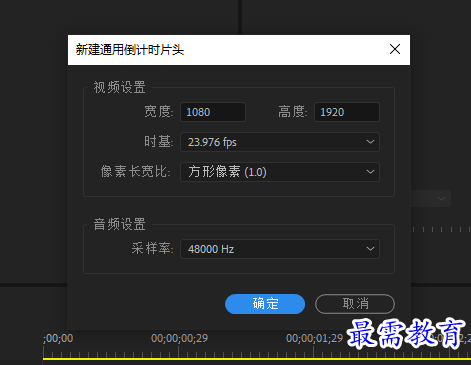The image size is (471, 365).
Task: Click the 取消 cancel button
Action: (355, 304)
